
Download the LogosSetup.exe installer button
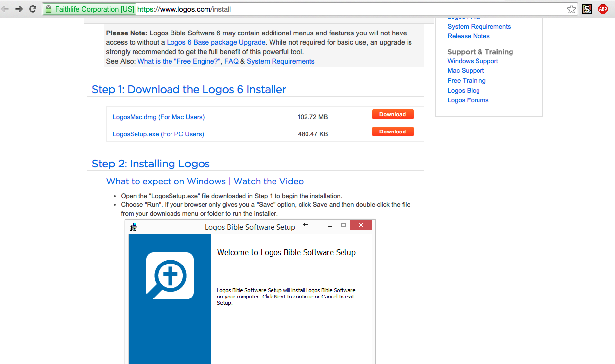(393, 132)
